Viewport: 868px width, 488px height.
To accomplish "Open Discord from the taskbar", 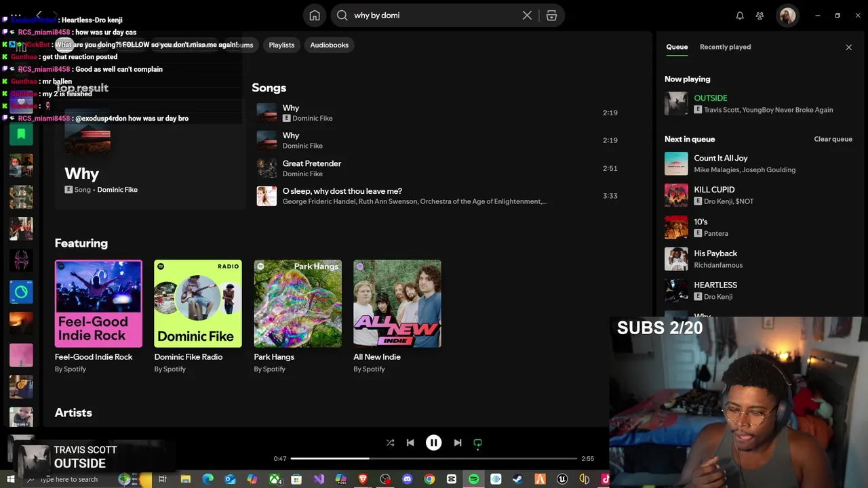I will [407, 479].
